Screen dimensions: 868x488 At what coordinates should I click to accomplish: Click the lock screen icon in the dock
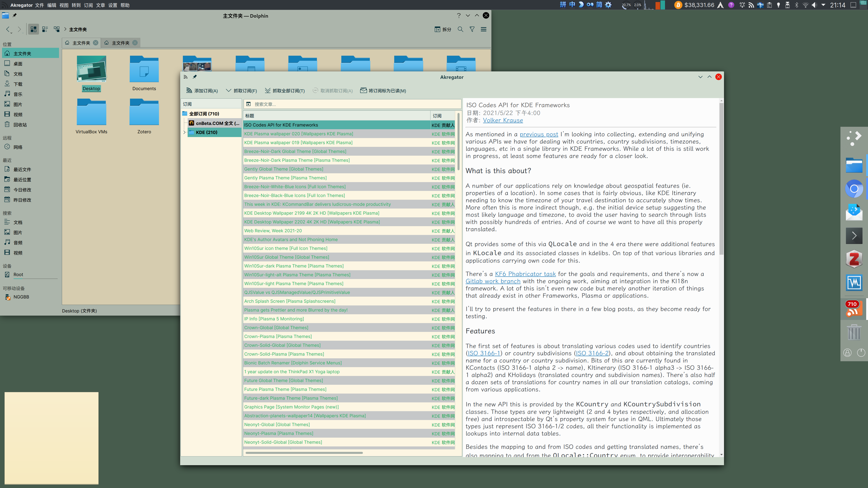847,353
